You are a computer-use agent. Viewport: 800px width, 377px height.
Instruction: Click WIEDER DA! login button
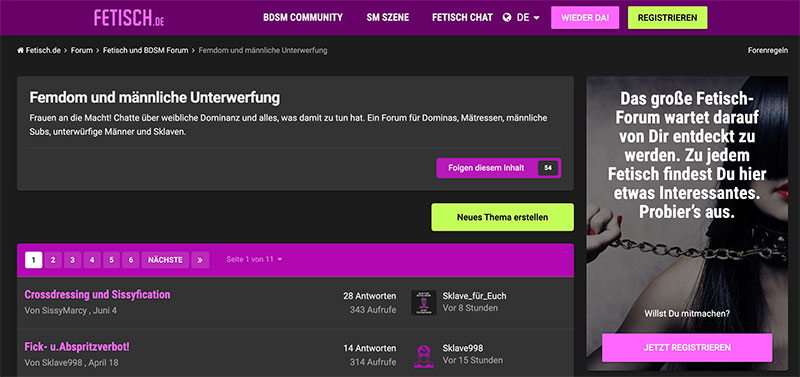585,18
